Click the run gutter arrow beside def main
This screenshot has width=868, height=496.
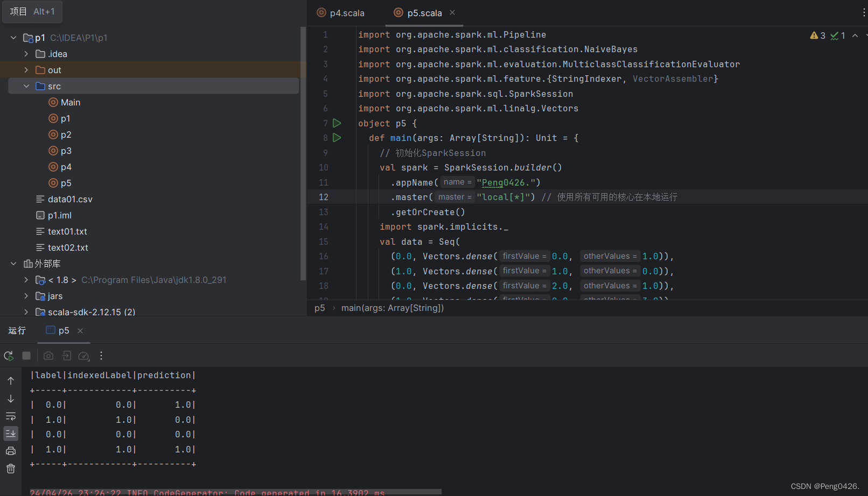click(x=337, y=138)
